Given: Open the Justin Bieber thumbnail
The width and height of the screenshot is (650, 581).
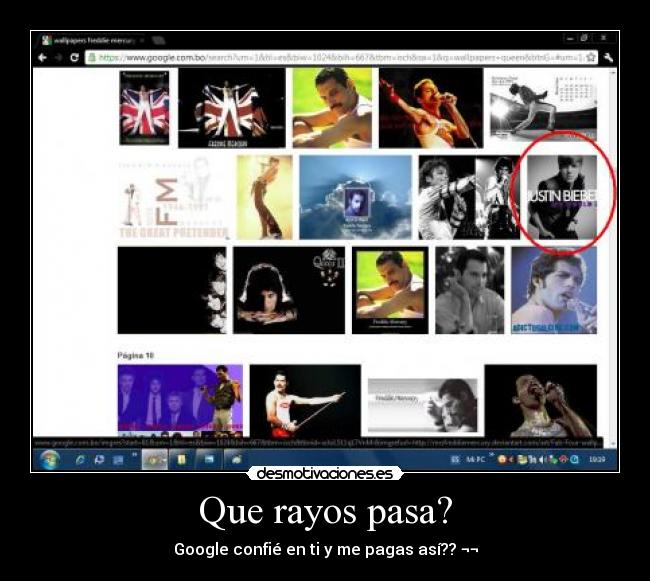Looking at the screenshot, I should pyautogui.click(x=562, y=197).
